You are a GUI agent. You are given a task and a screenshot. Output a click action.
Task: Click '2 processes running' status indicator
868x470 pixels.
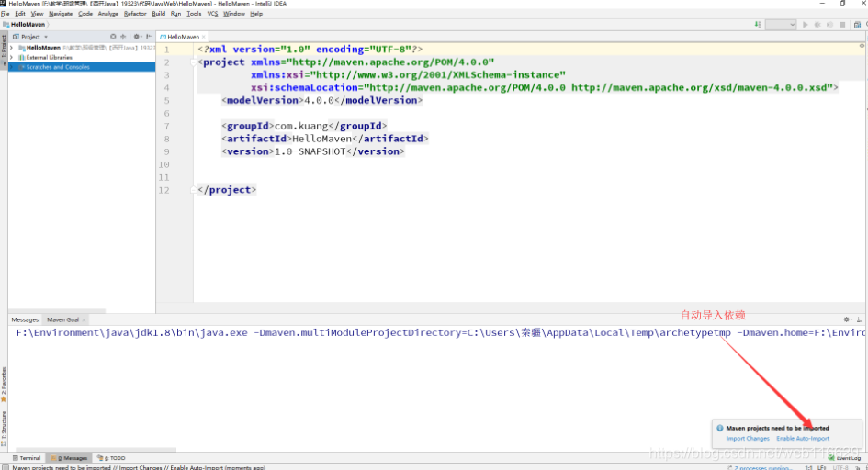tap(762, 468)
